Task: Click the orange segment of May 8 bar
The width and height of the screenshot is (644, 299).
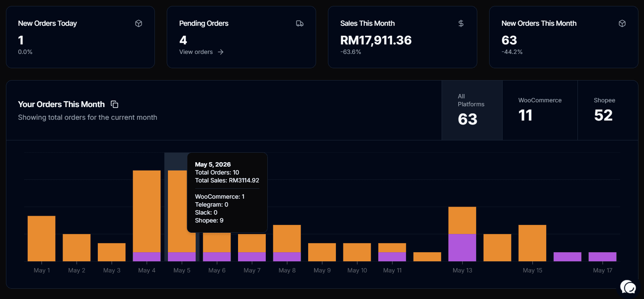Action: 287,238
